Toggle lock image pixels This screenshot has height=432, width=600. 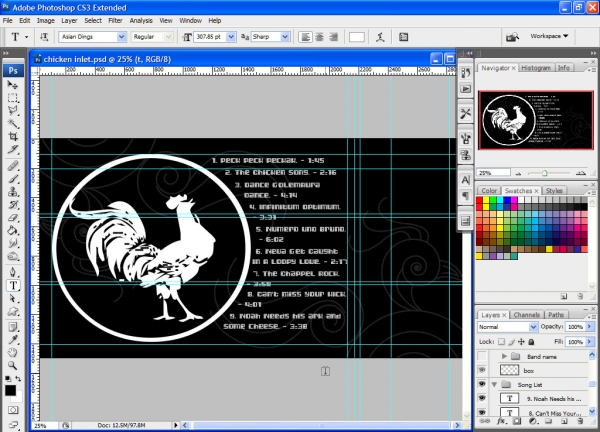(x=512, y=342)
